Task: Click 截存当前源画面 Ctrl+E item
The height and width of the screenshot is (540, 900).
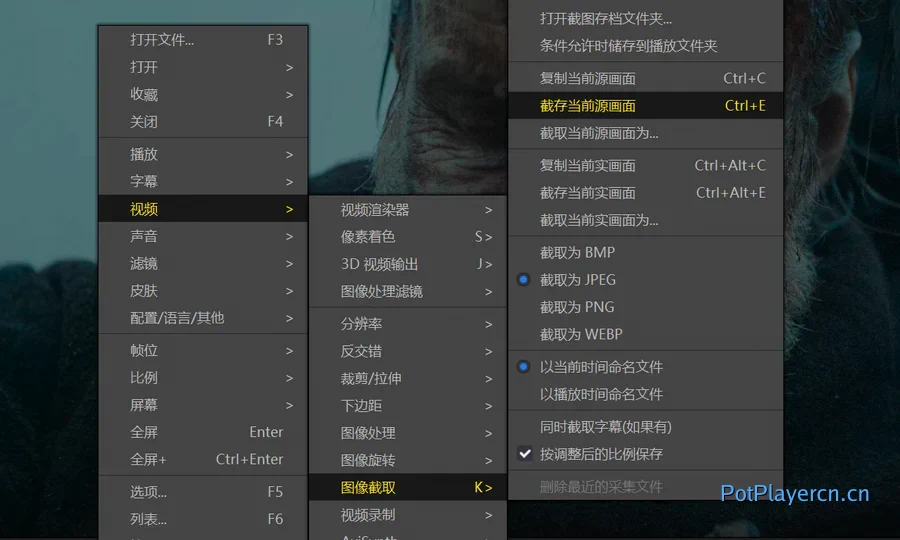Action: tap(646, 106)
